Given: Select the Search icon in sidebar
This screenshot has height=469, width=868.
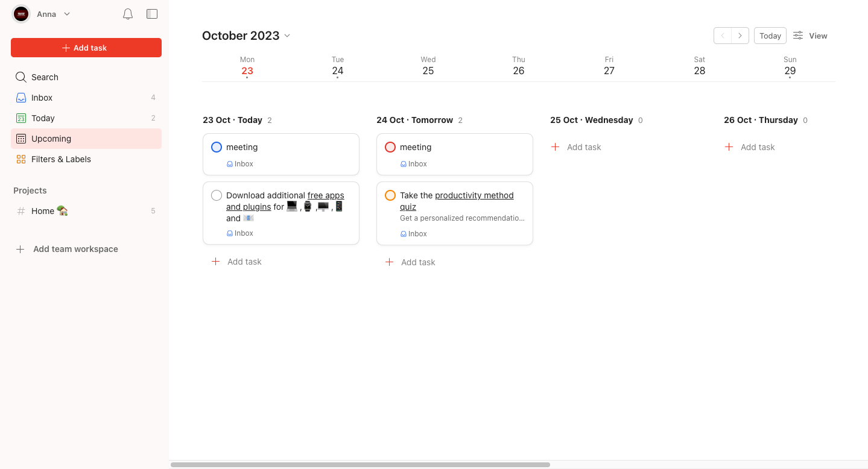Looking at the screenshot, I should coord(20,77).
